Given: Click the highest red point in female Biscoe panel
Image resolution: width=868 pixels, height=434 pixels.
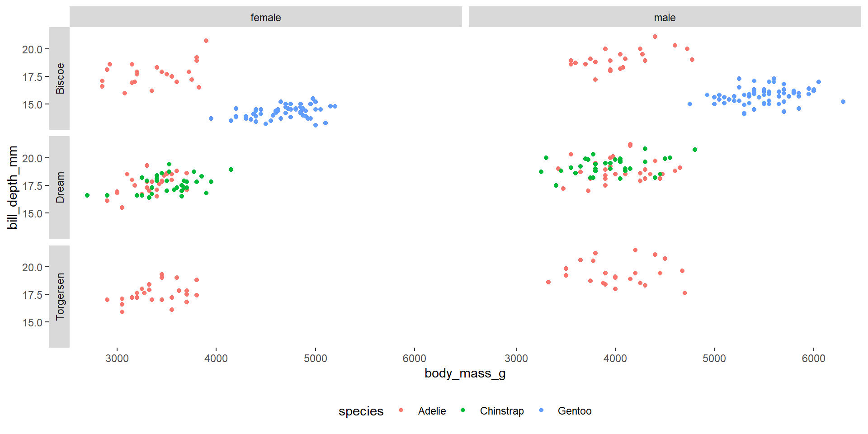Looking at the screenshot, I should click(x=206, y=41).
